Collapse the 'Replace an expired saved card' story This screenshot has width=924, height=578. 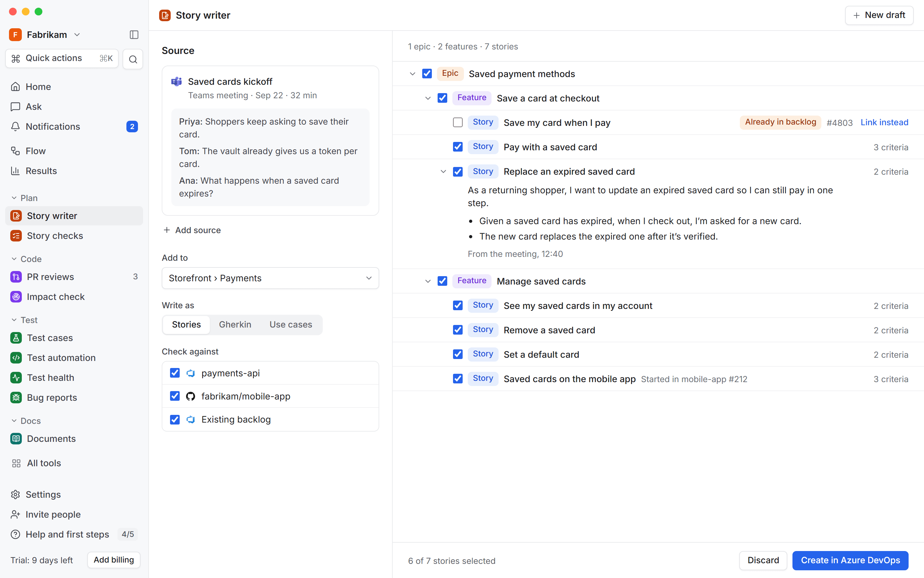tap(443, 171)
